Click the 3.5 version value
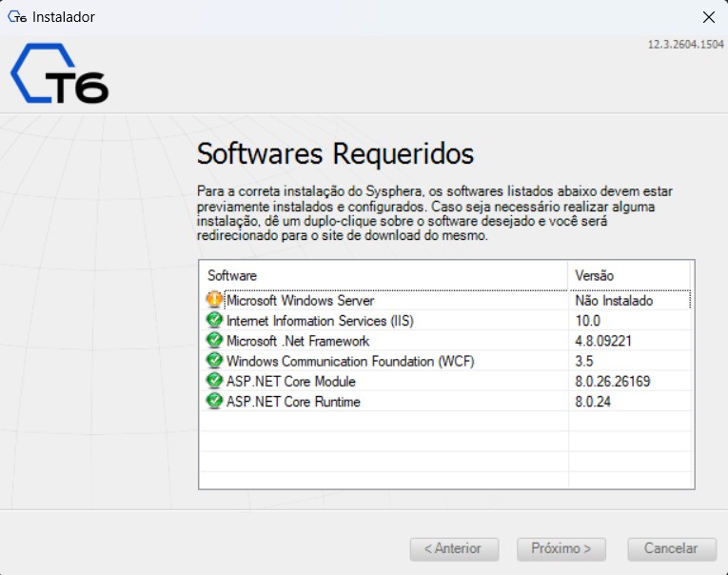 (584, 361)
